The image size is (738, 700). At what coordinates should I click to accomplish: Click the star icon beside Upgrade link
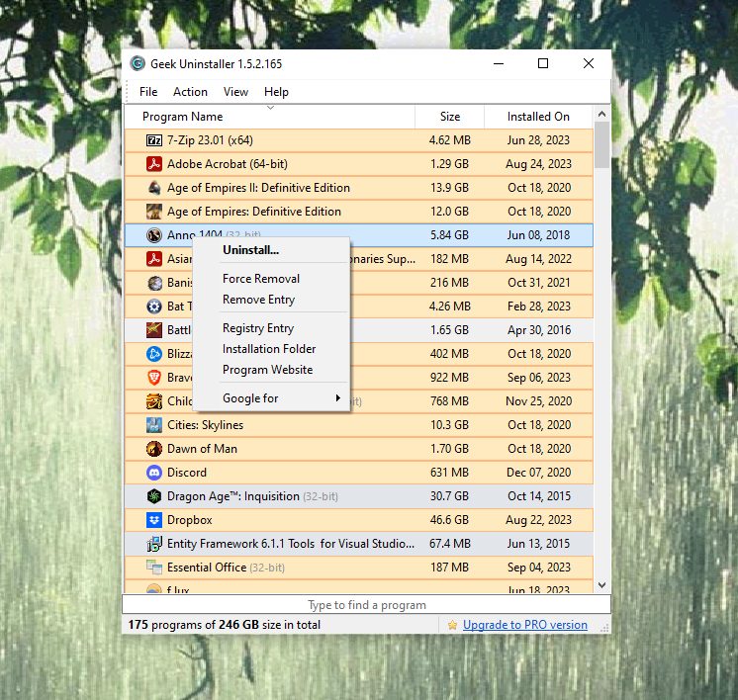(x=452, y=625)
